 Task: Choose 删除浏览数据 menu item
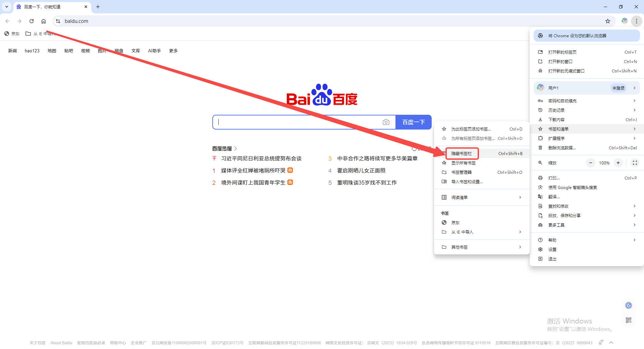coord(587,148)
